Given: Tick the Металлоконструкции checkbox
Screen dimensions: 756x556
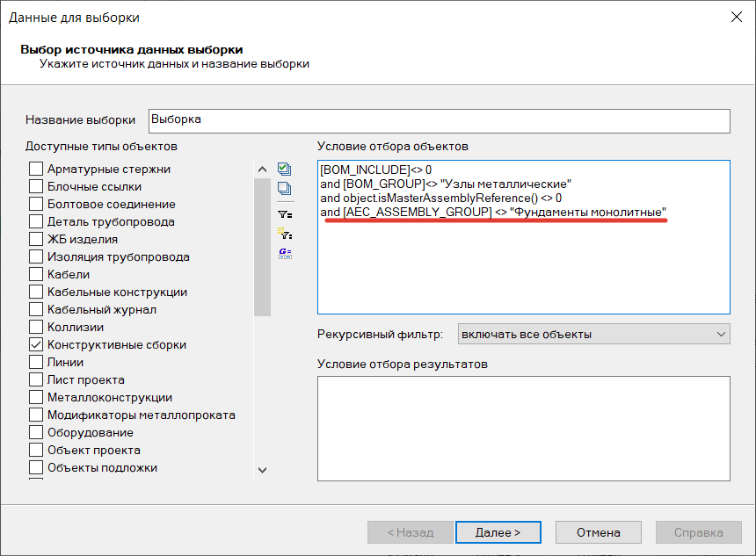Looking at the screenshot, I should tap(36, 398).
